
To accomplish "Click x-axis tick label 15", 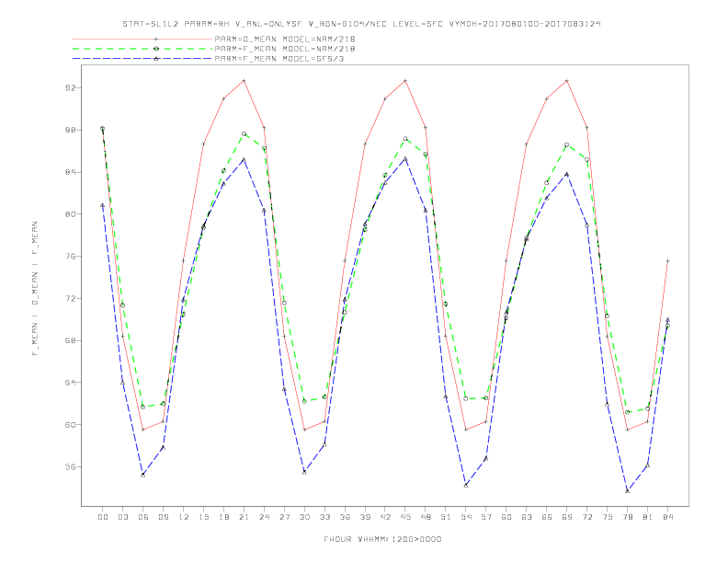I will (203, 517).
